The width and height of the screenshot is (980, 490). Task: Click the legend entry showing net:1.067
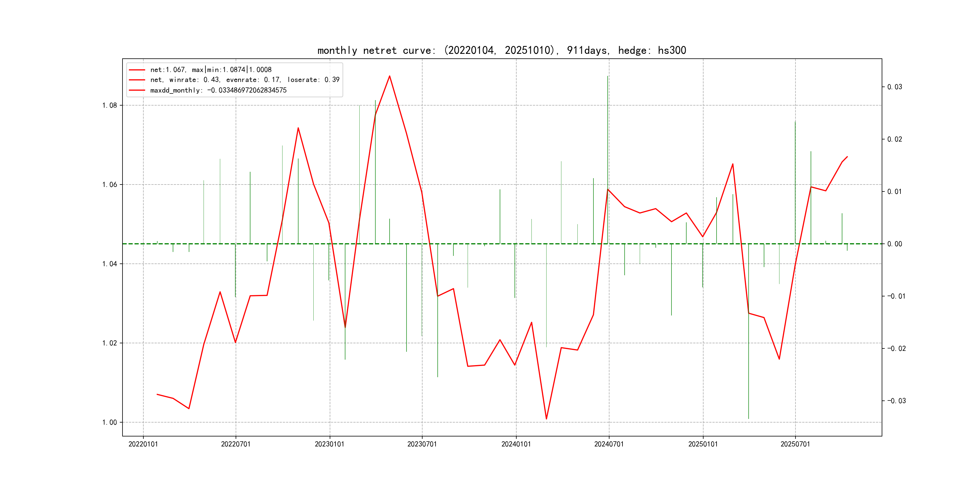click(x=211, y=70)
